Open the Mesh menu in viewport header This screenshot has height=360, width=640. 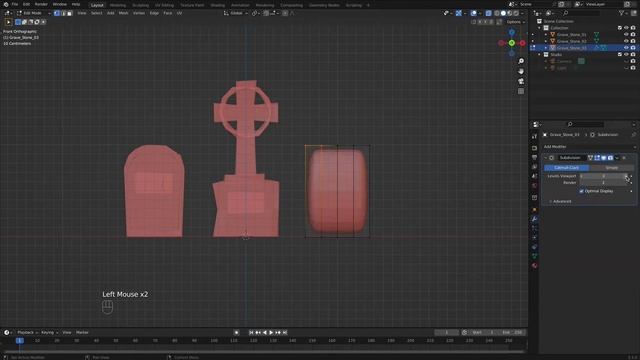[x=123, y=13]
